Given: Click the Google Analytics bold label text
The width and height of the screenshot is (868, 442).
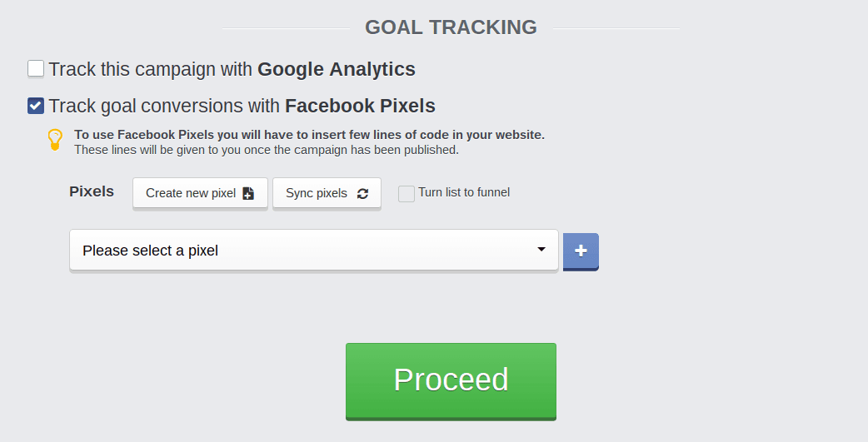Looking at the screenshot, I should 337,69.
